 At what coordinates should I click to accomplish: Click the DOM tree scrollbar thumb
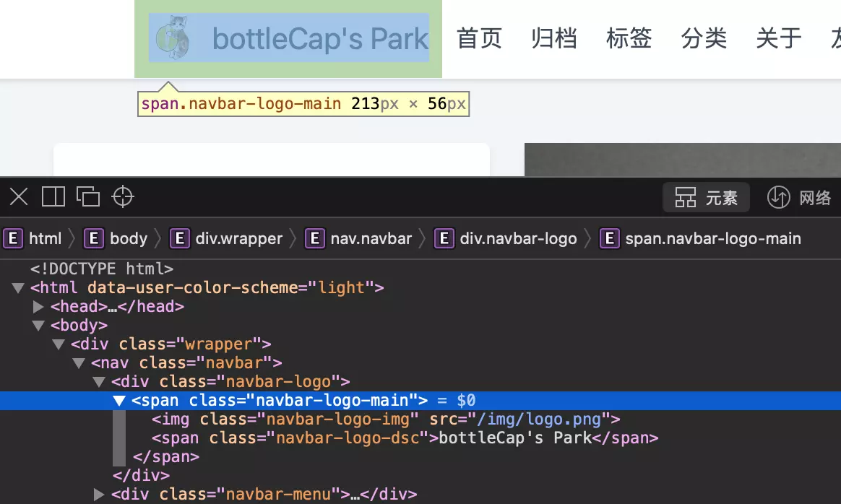119,437
